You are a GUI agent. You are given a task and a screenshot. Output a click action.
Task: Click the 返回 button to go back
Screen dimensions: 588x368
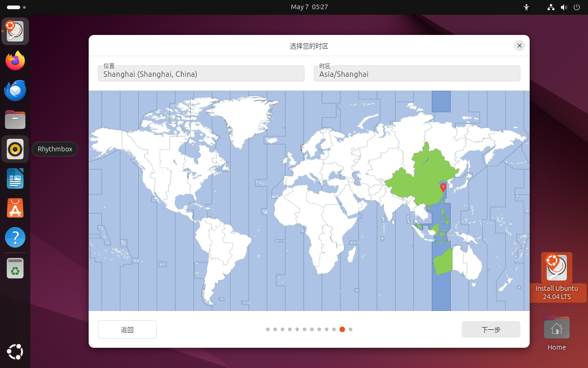pyautogui.click(x=127, y=329)
